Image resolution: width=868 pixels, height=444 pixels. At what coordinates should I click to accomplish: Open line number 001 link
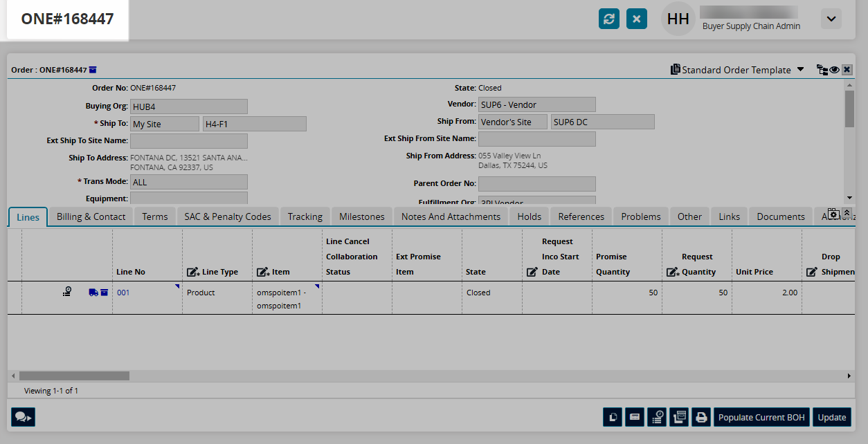[x=123, y=293]
